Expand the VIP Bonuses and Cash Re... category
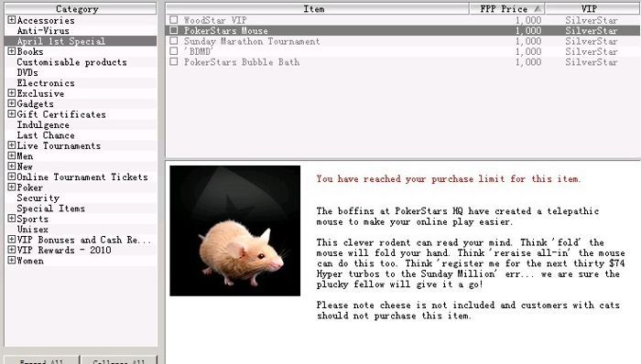This screenshot has height=364, width=641. [x=11, y=239]
